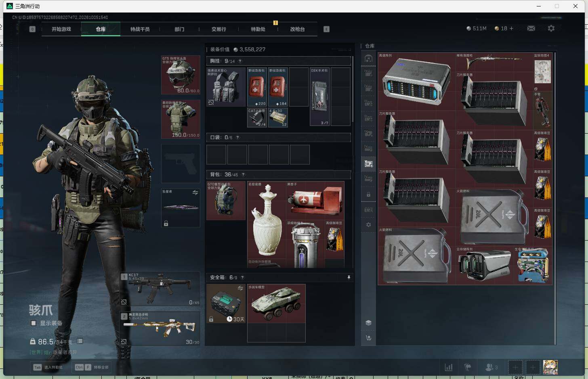Select the 步战车模型 in safe box
The height and width of the screenshot is (379, 588).
coord(276,304)
